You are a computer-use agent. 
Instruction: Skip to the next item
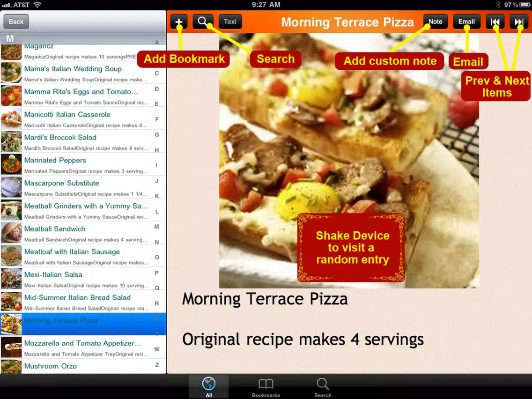[519, 22]
